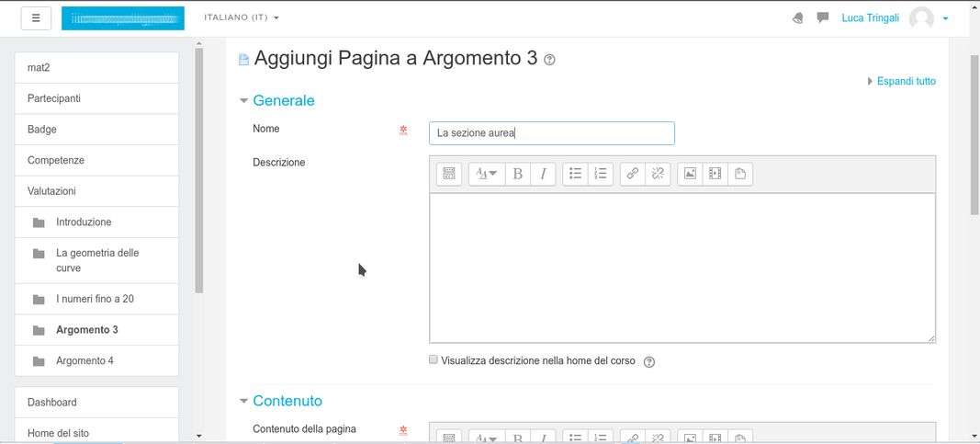Open I numeri fino a 20 section
Screen dimensions: 980x444
tap(95, 299)
